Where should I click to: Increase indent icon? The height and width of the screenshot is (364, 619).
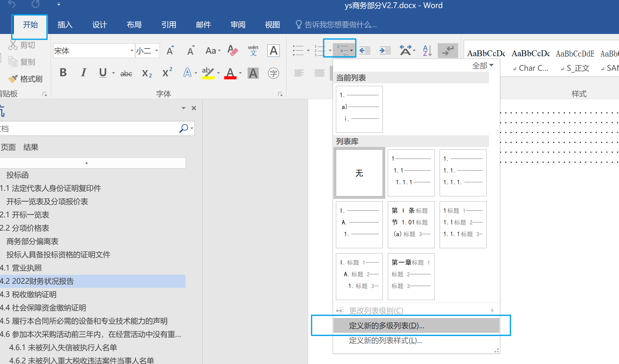point(385,50)
